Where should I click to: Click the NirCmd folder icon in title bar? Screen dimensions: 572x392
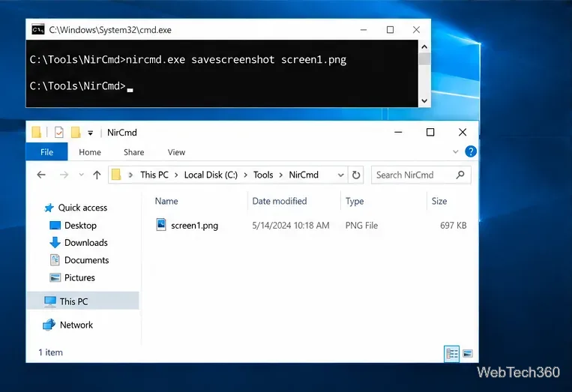coord(37,132)
